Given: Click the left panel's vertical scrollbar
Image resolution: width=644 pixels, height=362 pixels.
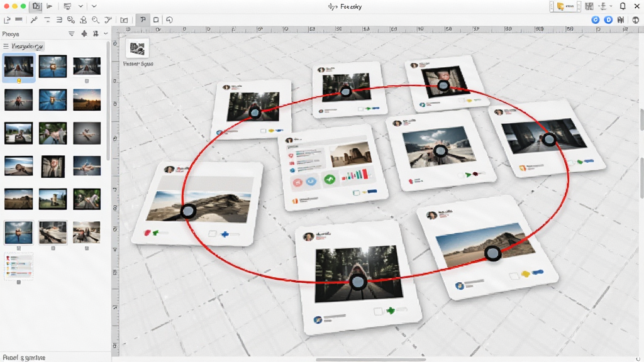Looking at the screenshot, I should (x=108, y=101).
